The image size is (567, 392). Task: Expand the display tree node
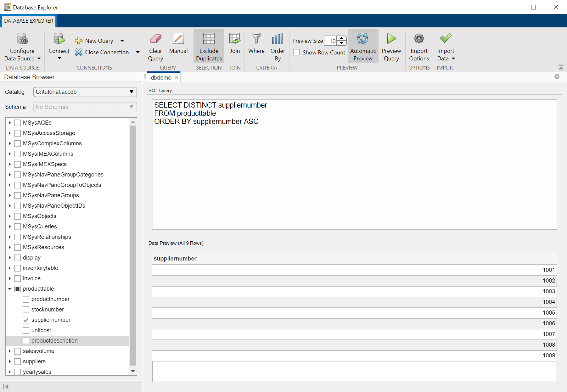coord(10,258)
